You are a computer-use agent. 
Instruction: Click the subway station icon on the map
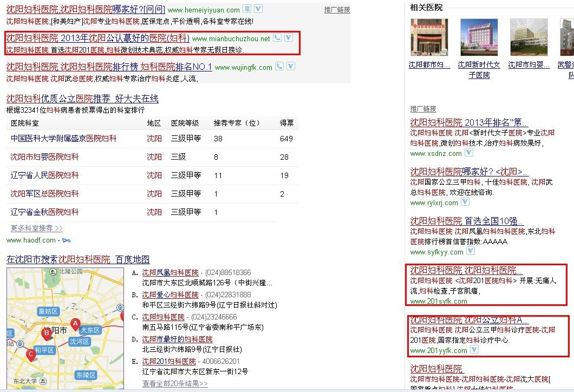coord(19,343)
